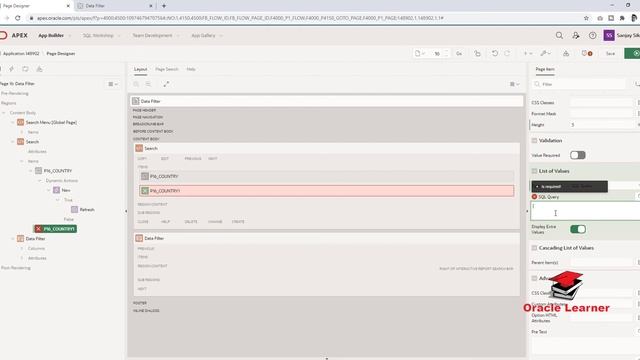Click the Page Designer breadcrumb
The width and height of the screenshot is (640, 360).
click(61, 53)
